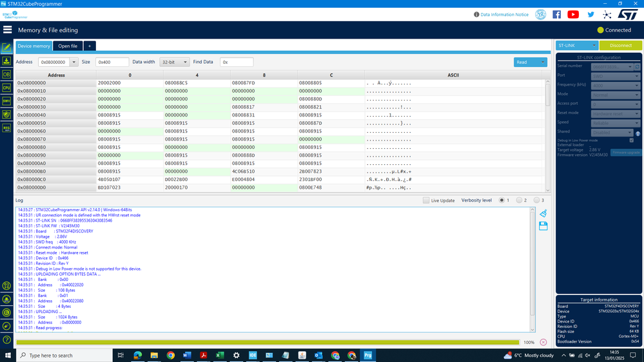Image resolution: width=644 pixels, height=362 pixels.
Task: Click the read progress bar
Action: pos(268,342)
